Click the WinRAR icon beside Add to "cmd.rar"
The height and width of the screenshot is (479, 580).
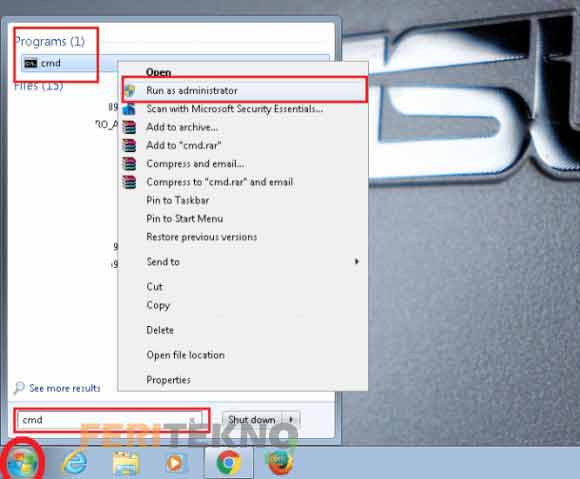click(129, 145)
